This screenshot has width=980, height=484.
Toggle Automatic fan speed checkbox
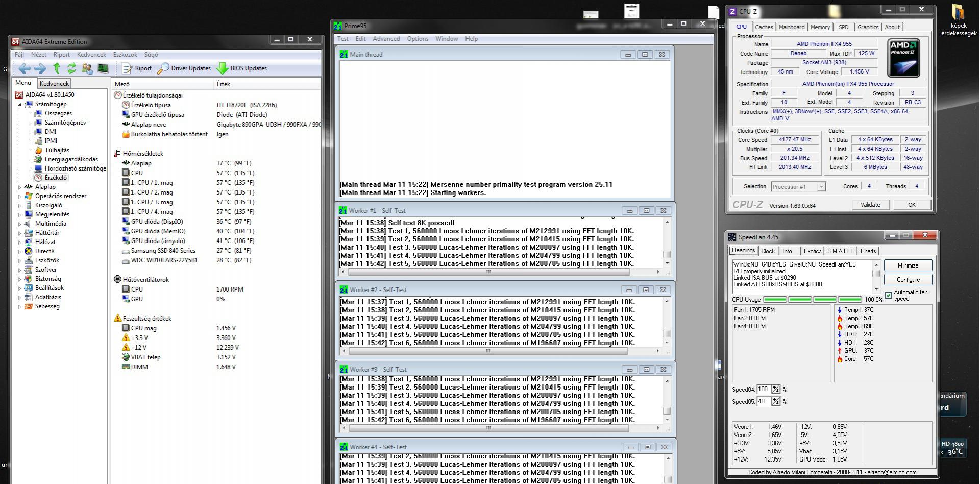[x=889, y=296]
